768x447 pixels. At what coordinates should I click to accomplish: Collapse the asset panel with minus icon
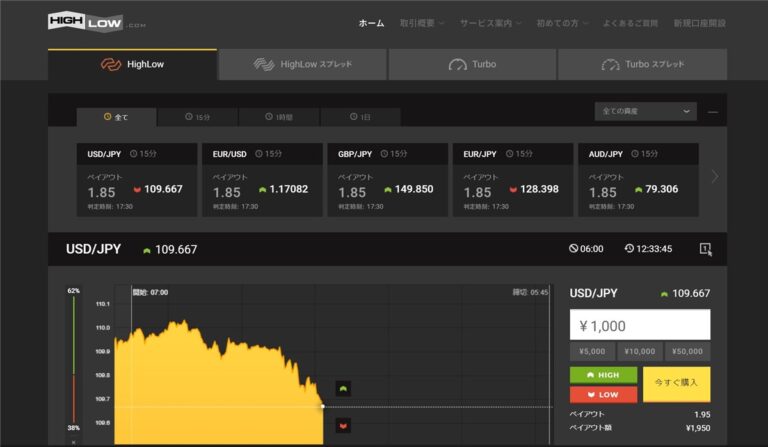click(713, 112)
